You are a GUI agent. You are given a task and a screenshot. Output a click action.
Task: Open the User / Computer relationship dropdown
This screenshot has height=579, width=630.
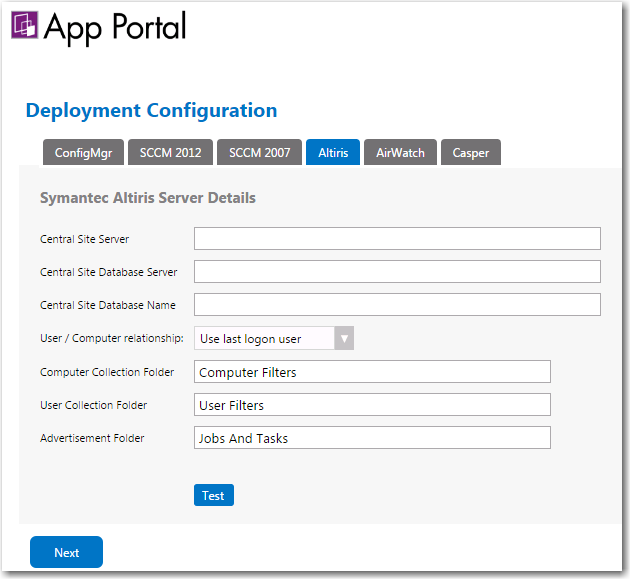(274, 338)
